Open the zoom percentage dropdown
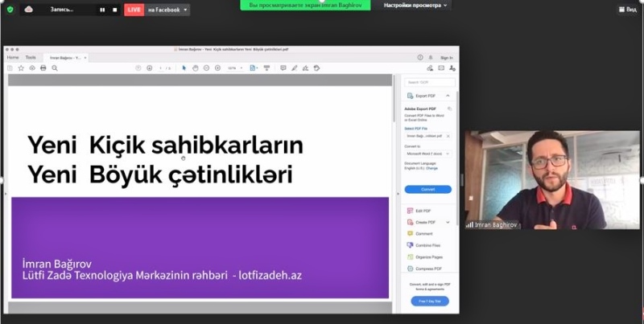644x324 pixels. (235, 68)
